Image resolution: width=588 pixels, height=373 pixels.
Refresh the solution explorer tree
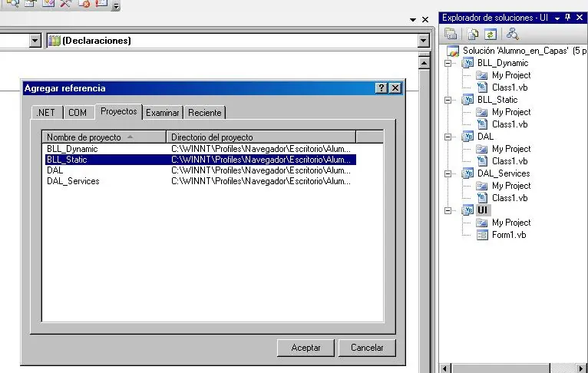(x=490, y=34)
